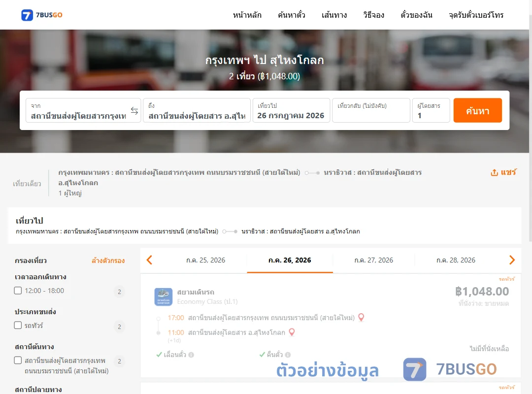Click the สยามเดินรถ operator logo
532x394 pixels.
pyautogui.click(x=164, y=297)
